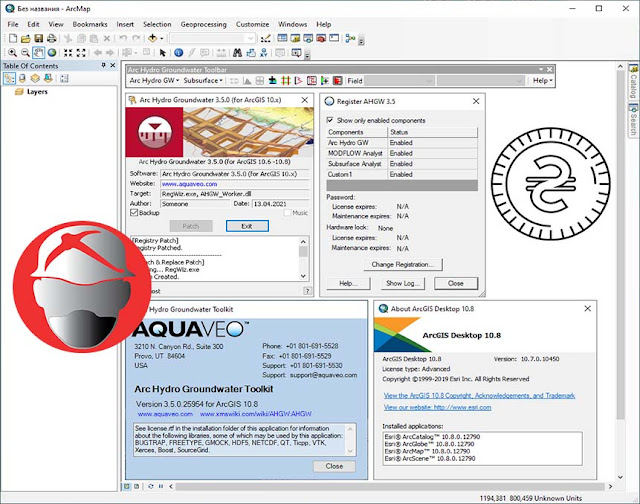Create a new map document

(13, 38)
